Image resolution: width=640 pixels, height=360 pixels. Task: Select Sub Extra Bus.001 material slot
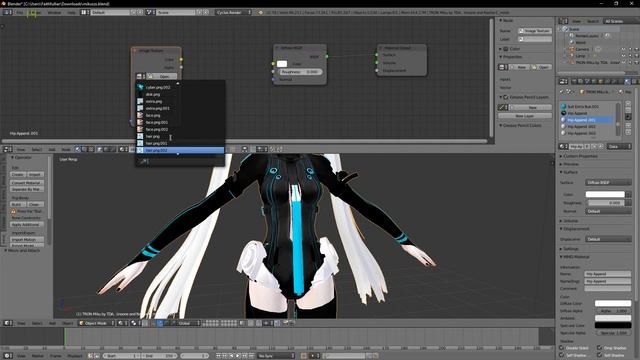coord(587,107)
